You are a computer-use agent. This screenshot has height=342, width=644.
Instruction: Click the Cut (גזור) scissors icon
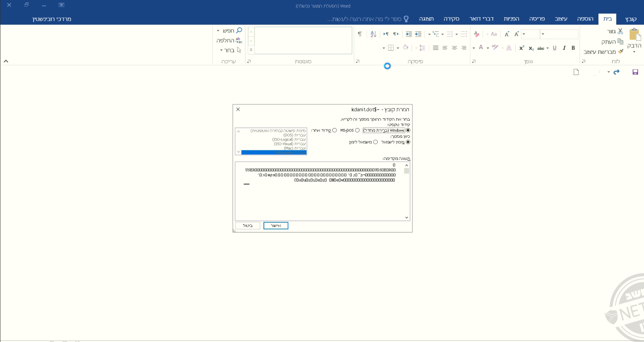[620, 31]
